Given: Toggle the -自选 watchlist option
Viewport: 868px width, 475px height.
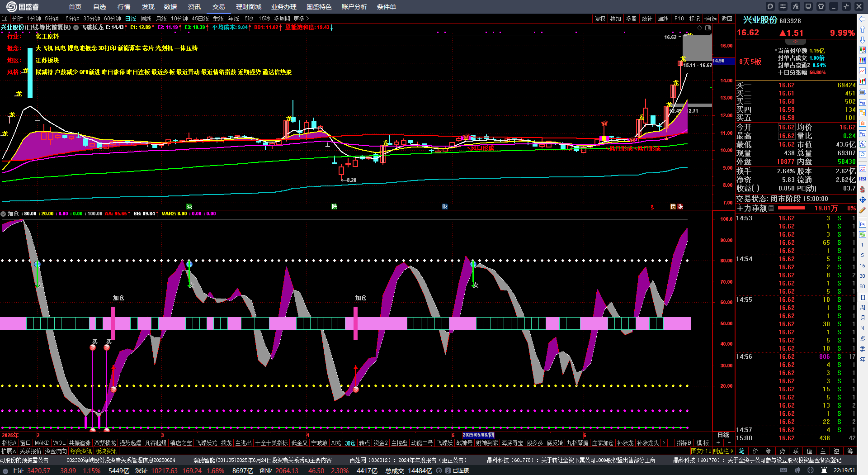Looking at the screenshot, I should tap(710, 19).
